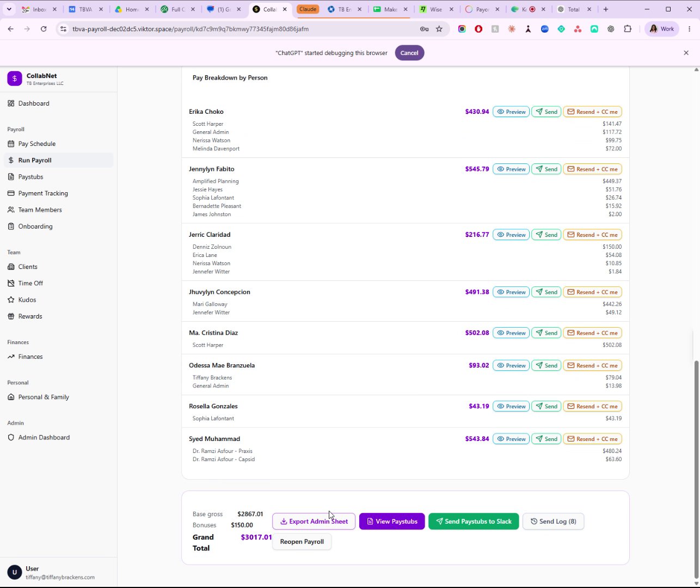Resend + CC me for Jerric Claridad
The height and width of the screenshot is (588, 700).
(592, 235)
